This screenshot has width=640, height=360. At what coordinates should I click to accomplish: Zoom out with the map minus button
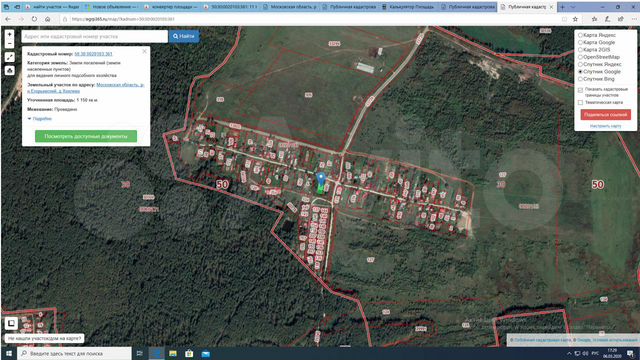[x=9, y=43]
